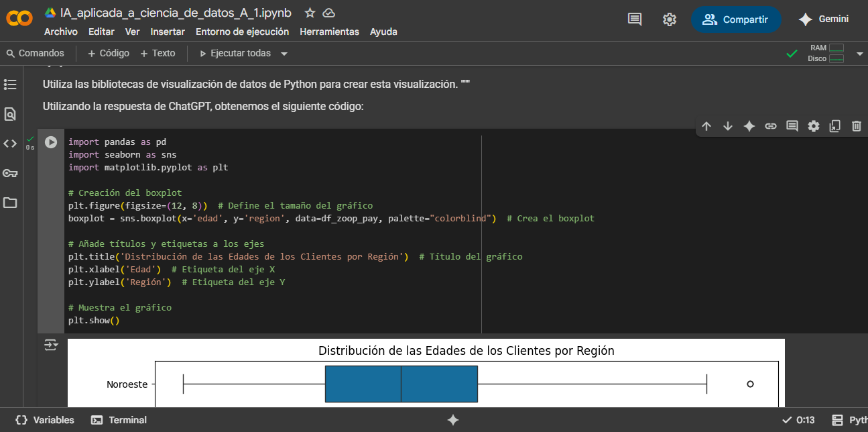Click the Google Drive icon by notebook title
Screen dimensions: 868x432
click(50, 13)
